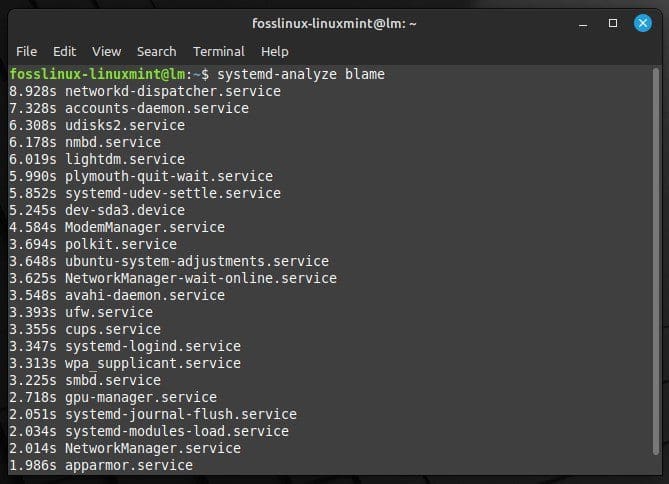Viewport: 669px width, 484px height.
Task: Click the cups.service line
Action: pyautogui.click(x=85, y=329)
